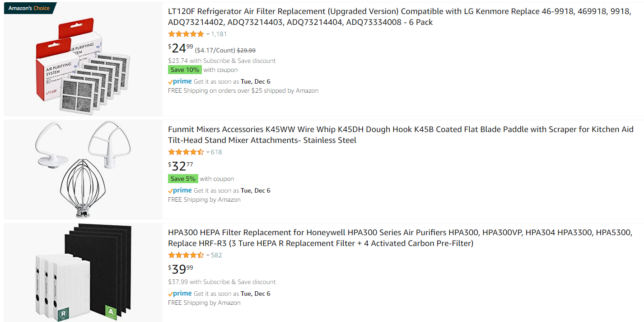Expand rating chevron next to 1,181 reviews

click(x=208, y=34)
